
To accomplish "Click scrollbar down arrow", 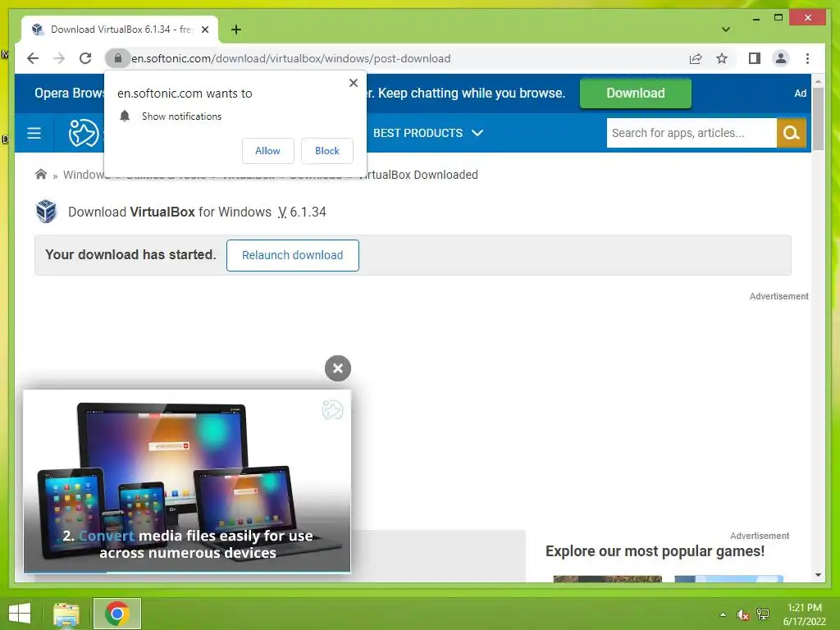I will 818,575.
